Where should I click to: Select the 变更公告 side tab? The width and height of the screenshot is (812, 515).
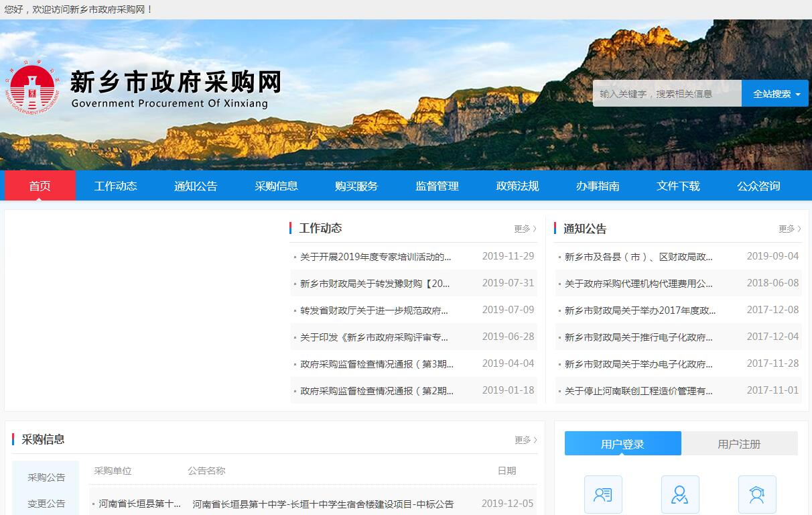coord(46,504)
